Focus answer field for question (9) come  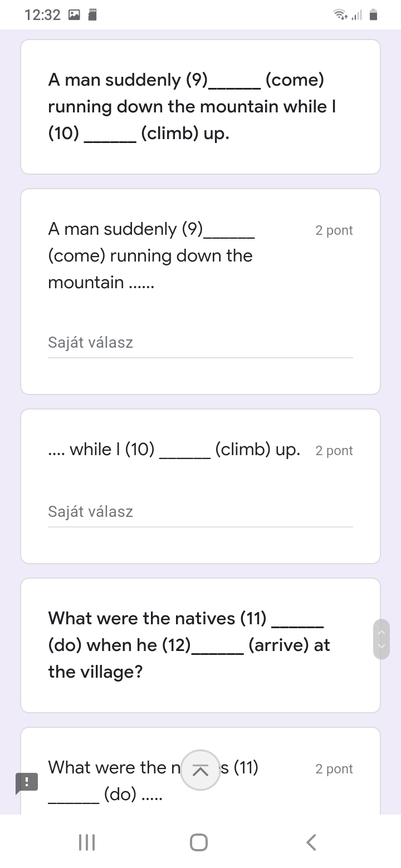tap(200, 343)
